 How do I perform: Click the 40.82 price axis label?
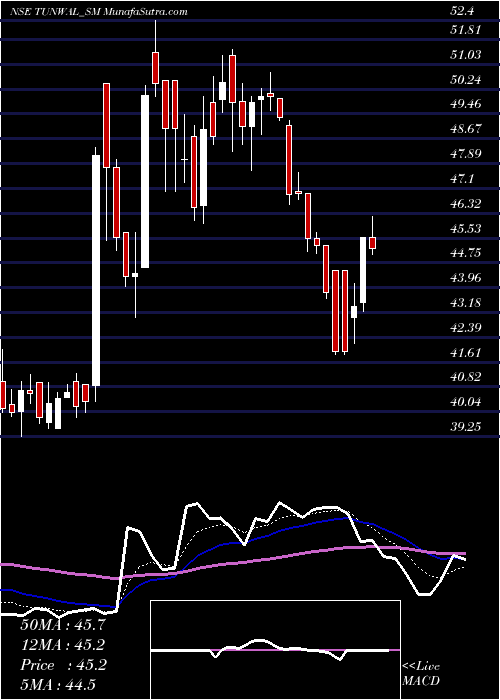point(467,377)
